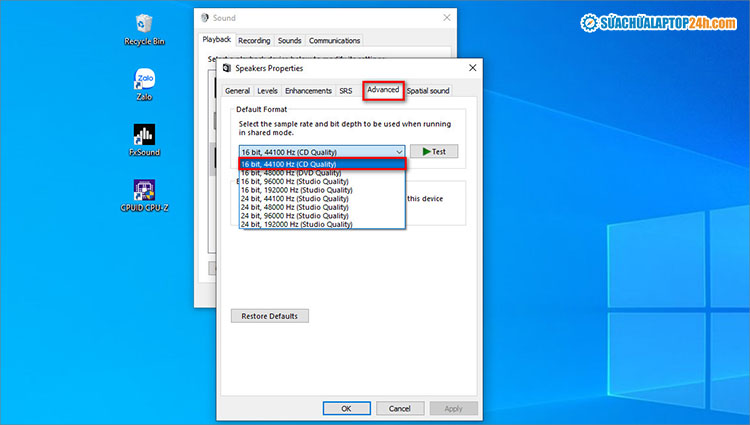Switch to the Recording tab in Sound

point(254,41)
